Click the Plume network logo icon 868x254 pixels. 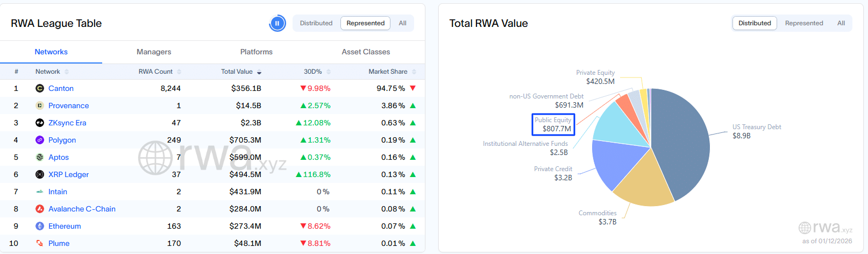40,243
